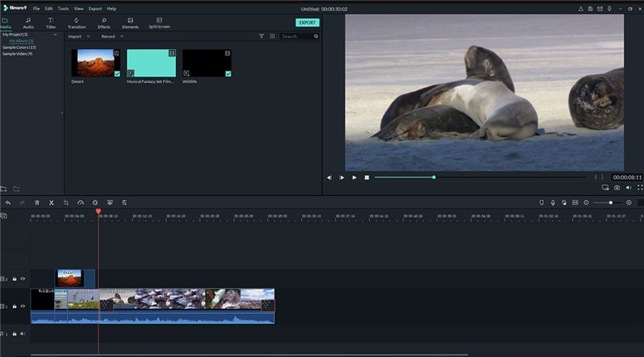644x357 pixels.
Task: Click the Delete folder icon
Action: [17, 189]
